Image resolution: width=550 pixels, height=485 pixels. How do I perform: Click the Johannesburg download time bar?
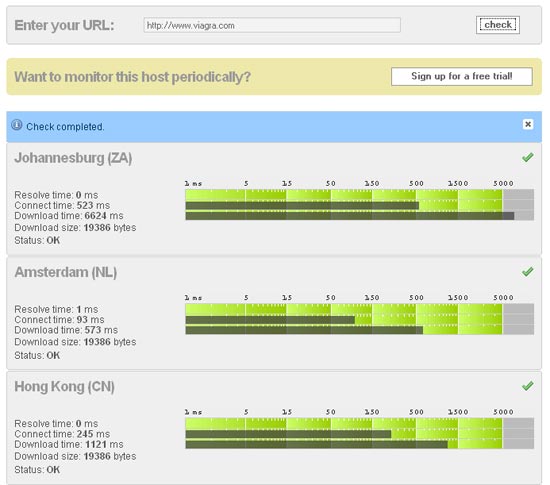coord(350,216)
